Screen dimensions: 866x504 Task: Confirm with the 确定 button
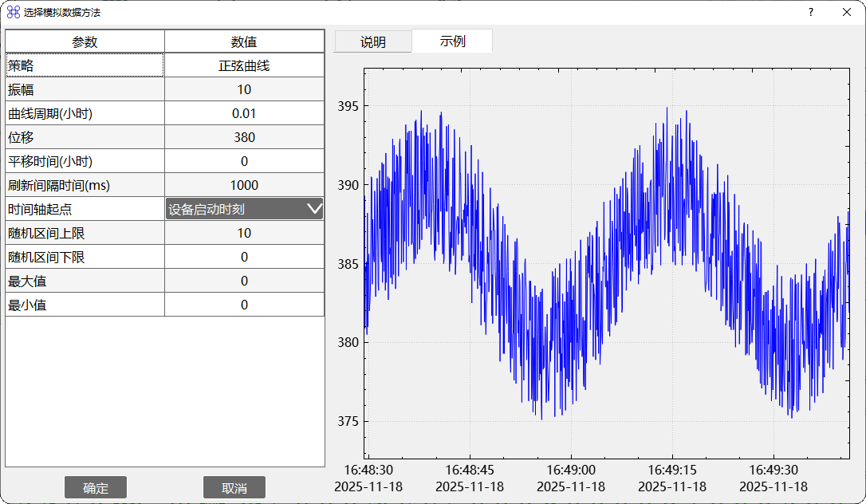(96, 488)
